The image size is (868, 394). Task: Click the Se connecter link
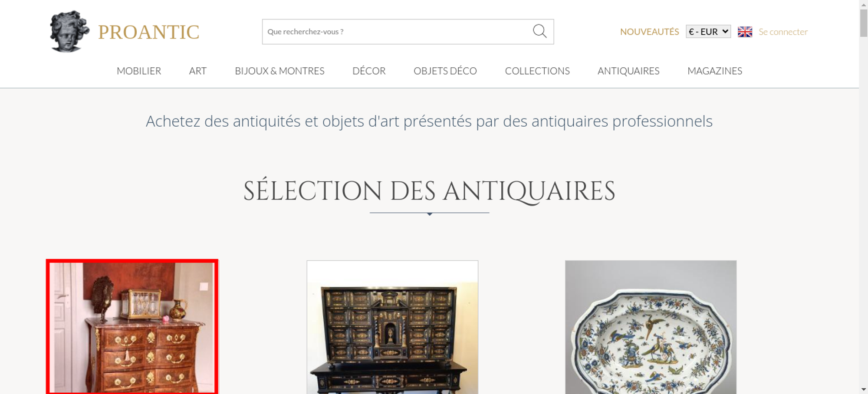click(x=783, y=32)
